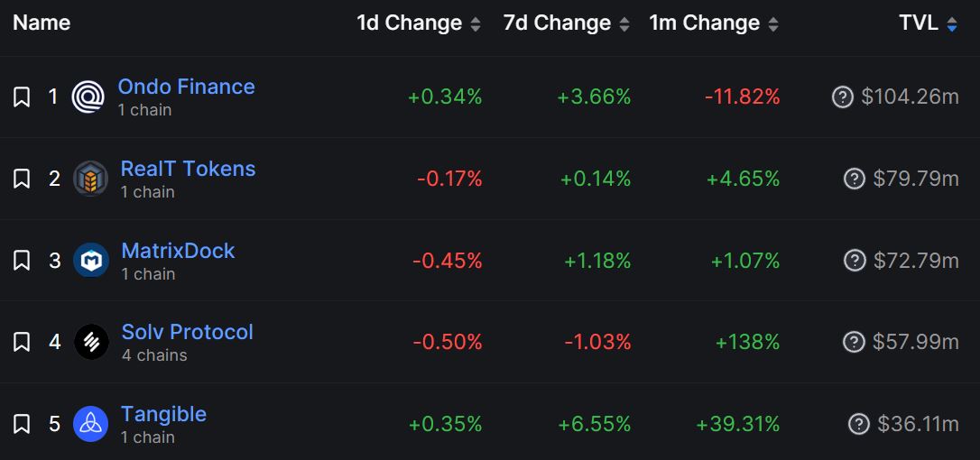
Task: Click help icon beside RealT Tokens TVL
Action: pyautogui.click(x=854, y=179)
